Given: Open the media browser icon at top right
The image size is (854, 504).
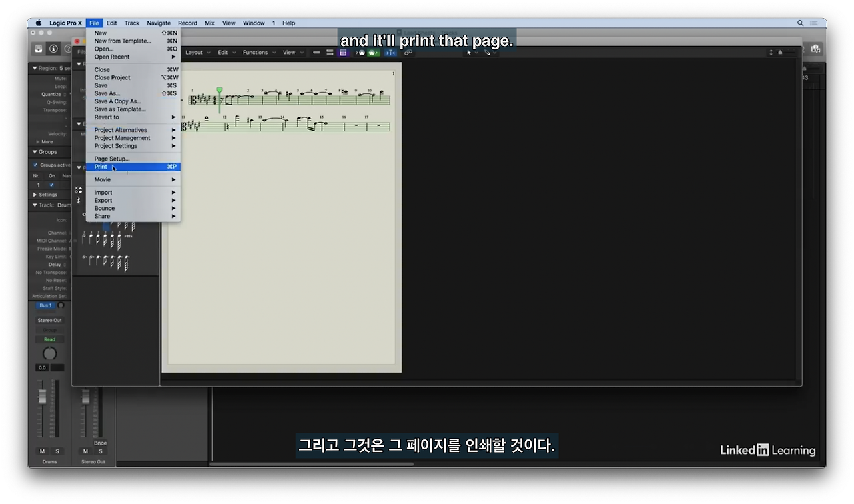Looking at the screenshot, I should [x=815, y=49].
